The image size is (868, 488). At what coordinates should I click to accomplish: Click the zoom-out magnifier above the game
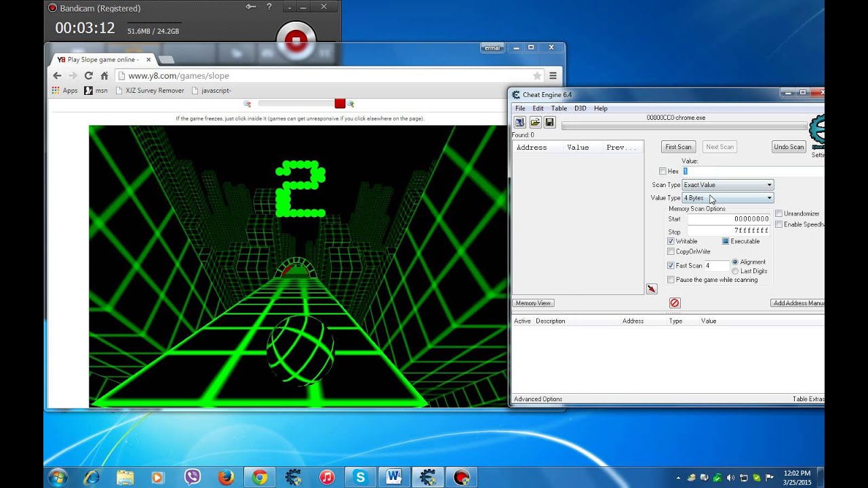click(x=248, y=104)
